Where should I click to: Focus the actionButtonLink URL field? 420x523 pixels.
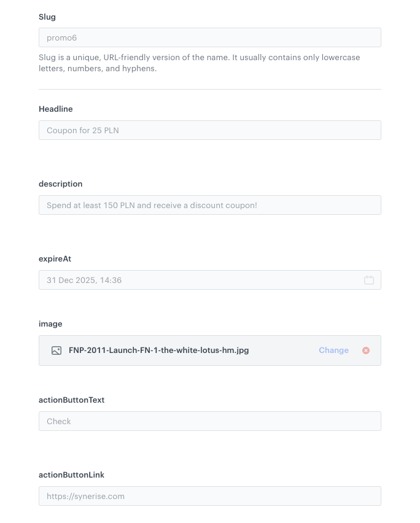pos(209,496)
